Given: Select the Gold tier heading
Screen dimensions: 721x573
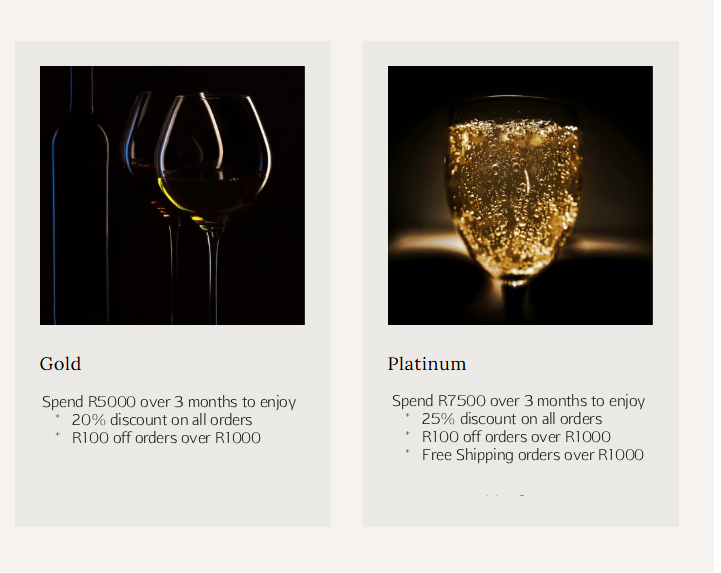Looking at the screenshot, I should (x=61, y=364).
